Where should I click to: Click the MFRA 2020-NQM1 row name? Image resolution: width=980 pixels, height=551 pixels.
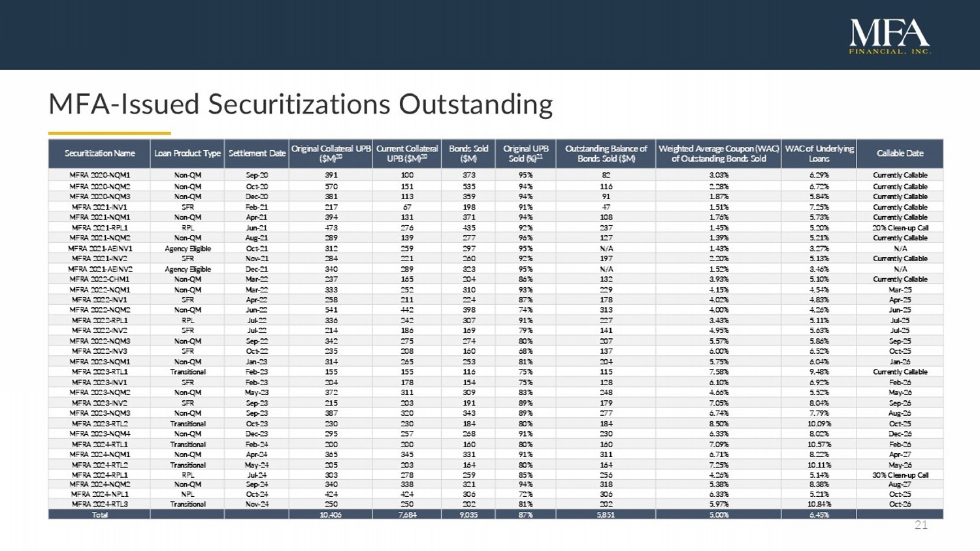(x=100, y=175)
